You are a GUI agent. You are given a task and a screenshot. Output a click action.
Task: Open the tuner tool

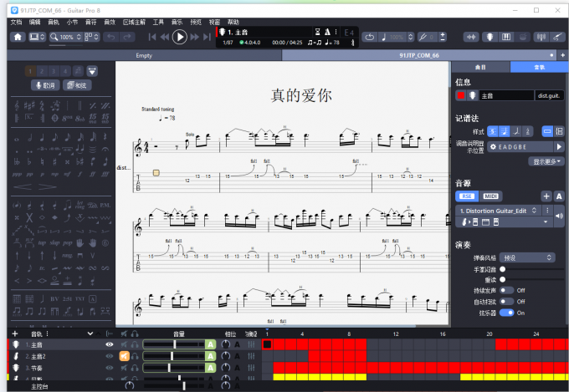tap(541, 37)
